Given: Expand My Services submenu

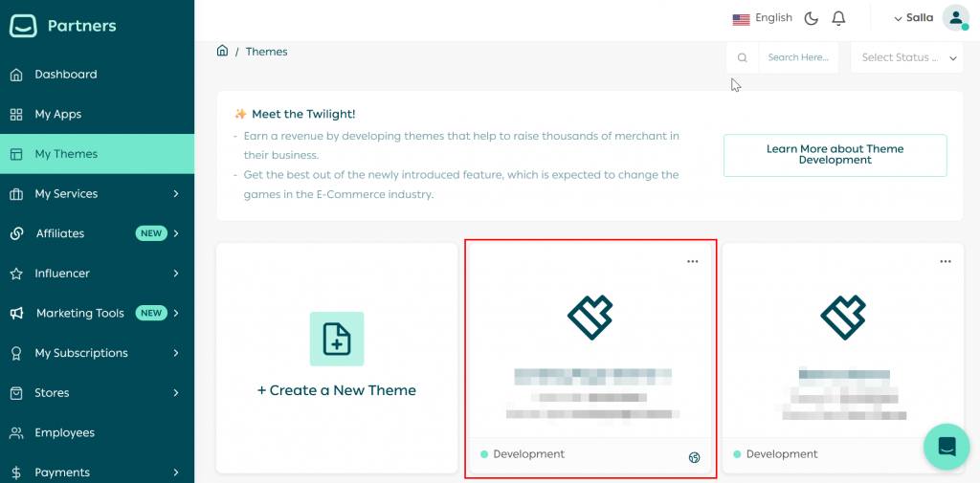Looking at the screenshot, I should tap(176, 194).
